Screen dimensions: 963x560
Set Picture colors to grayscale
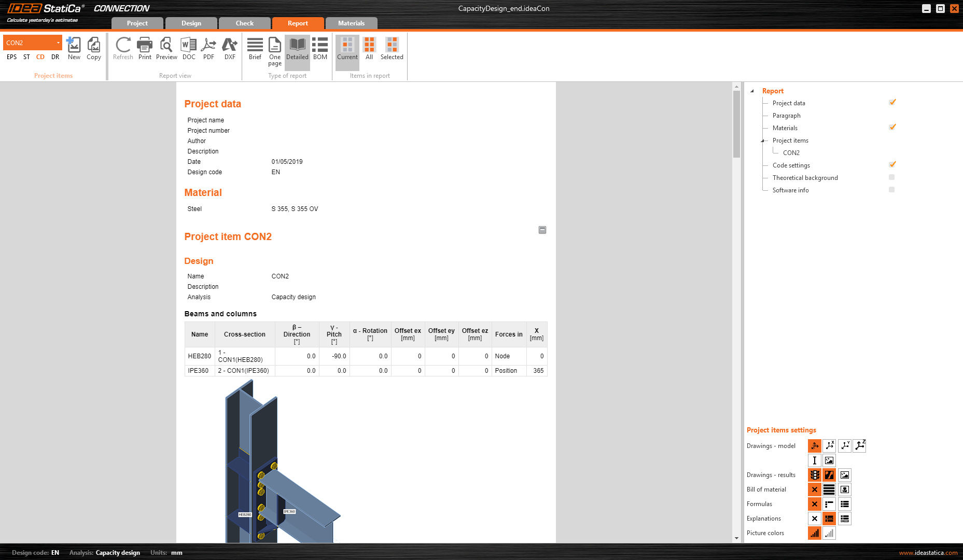pos(829,533)
